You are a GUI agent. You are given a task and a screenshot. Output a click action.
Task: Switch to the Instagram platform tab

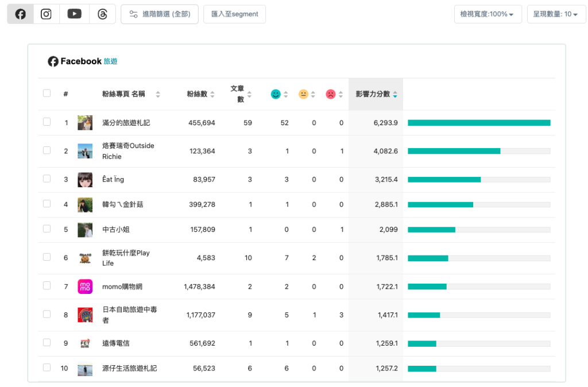46,14
